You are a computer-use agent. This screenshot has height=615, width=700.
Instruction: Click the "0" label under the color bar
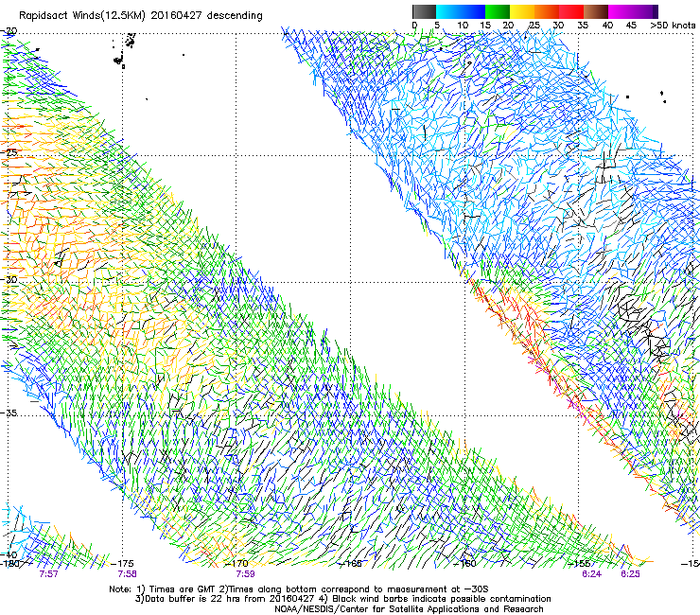point(415,26)
